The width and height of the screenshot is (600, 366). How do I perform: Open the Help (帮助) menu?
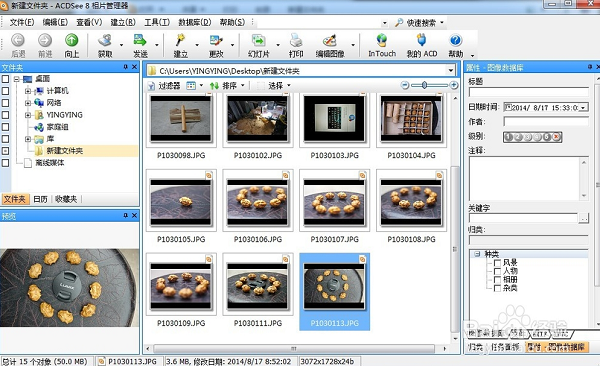[232, 22]
